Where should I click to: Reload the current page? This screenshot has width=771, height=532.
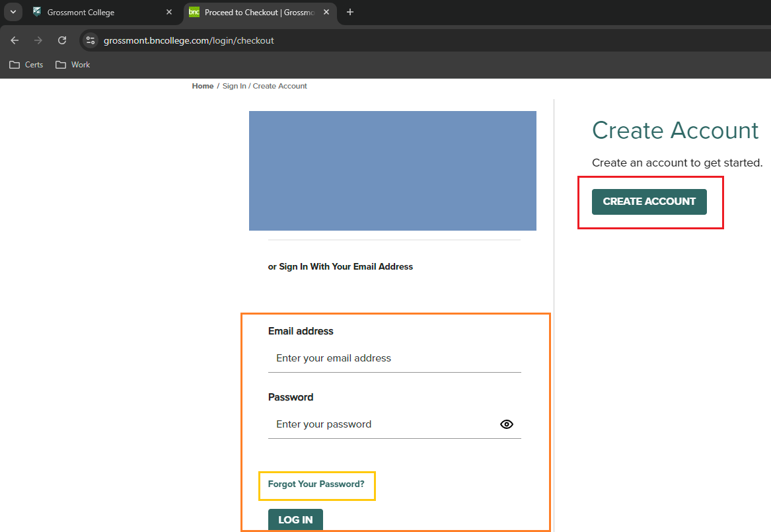62,40
